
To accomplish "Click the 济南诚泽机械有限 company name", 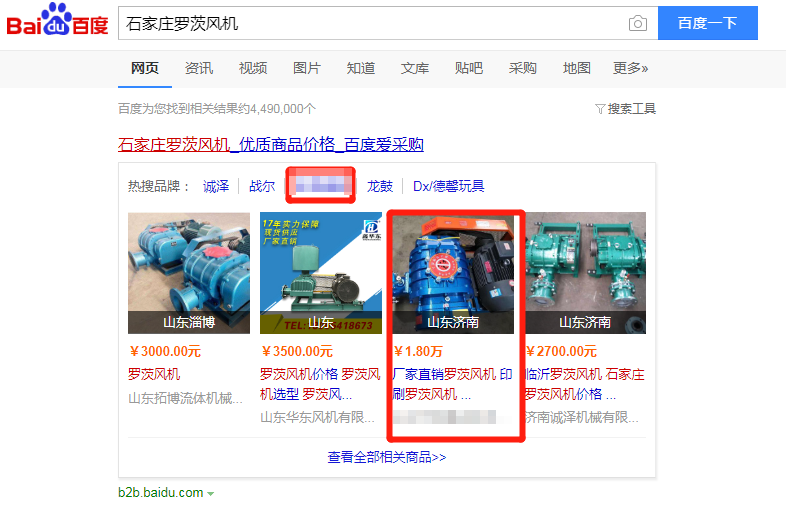I will (582, 417).
